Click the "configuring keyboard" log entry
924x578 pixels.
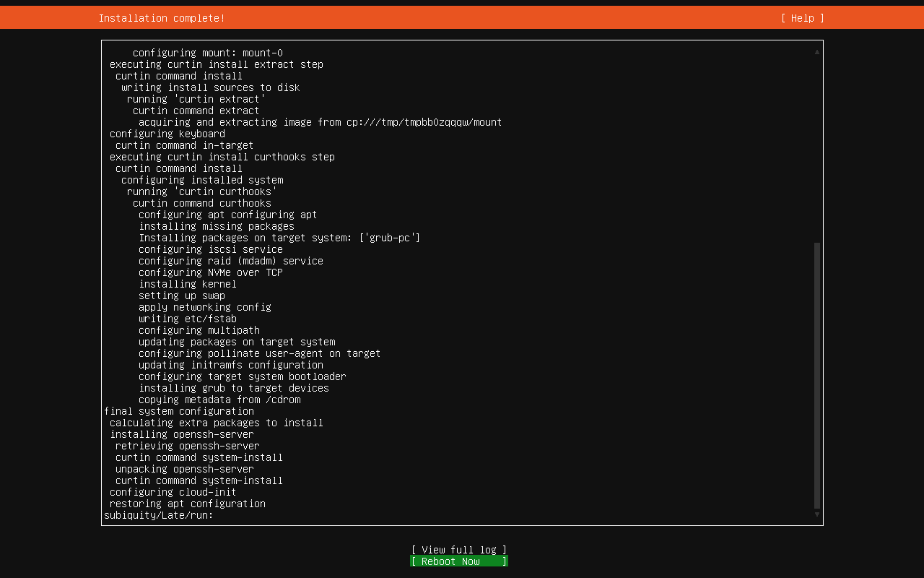[x=167, y=134]
